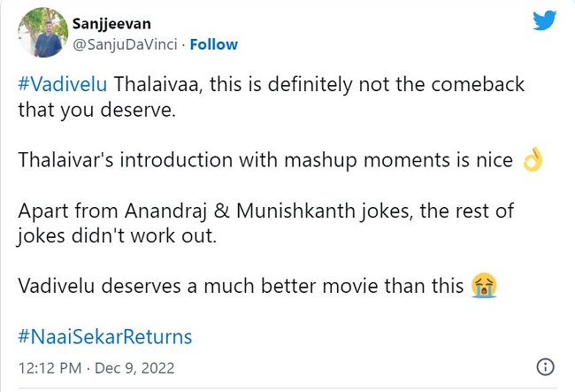Open the Sanjjeevan display name link
This screenshot has height=392, width=575.
click(x=113, y=23)
